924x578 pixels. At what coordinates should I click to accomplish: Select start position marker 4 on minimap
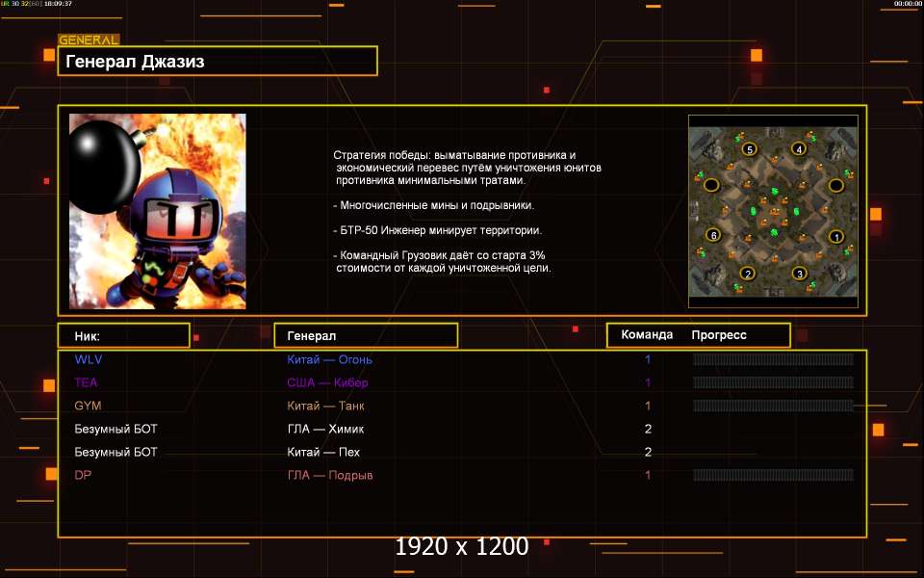(799, 149)
